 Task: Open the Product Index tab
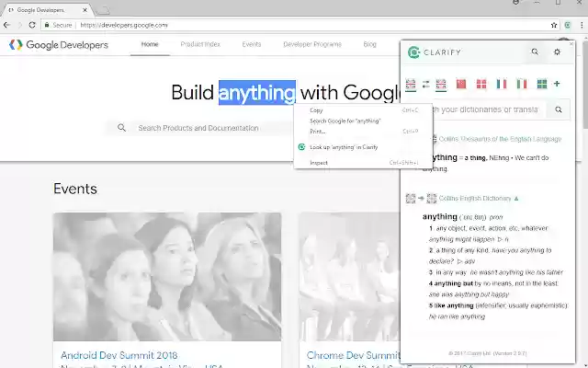[200, 44]
